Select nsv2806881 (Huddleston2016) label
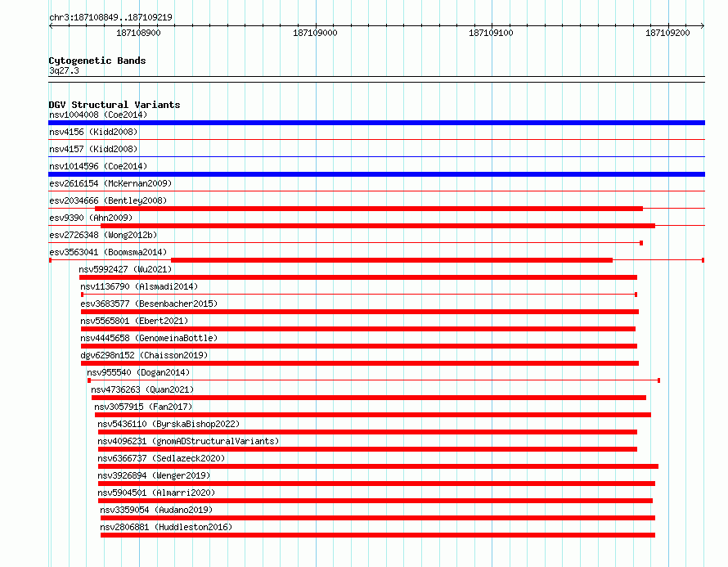The image size is (728, 567). (x=166, y=527)
